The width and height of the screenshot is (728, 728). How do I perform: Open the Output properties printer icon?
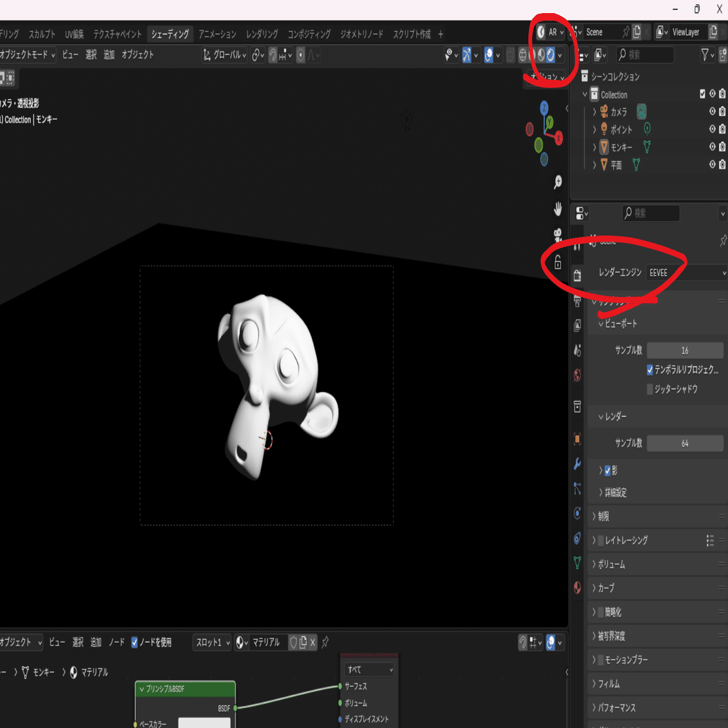tap(578, 301)
